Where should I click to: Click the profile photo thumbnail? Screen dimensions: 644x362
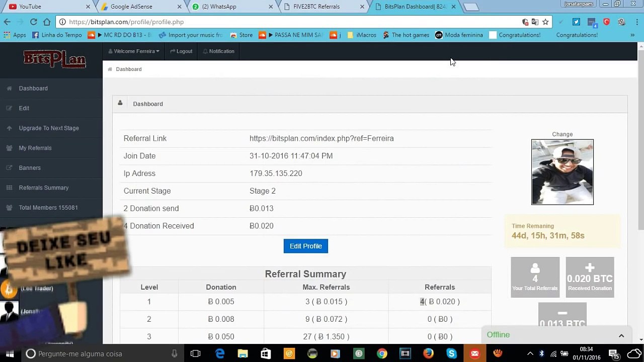coord(562,172)
